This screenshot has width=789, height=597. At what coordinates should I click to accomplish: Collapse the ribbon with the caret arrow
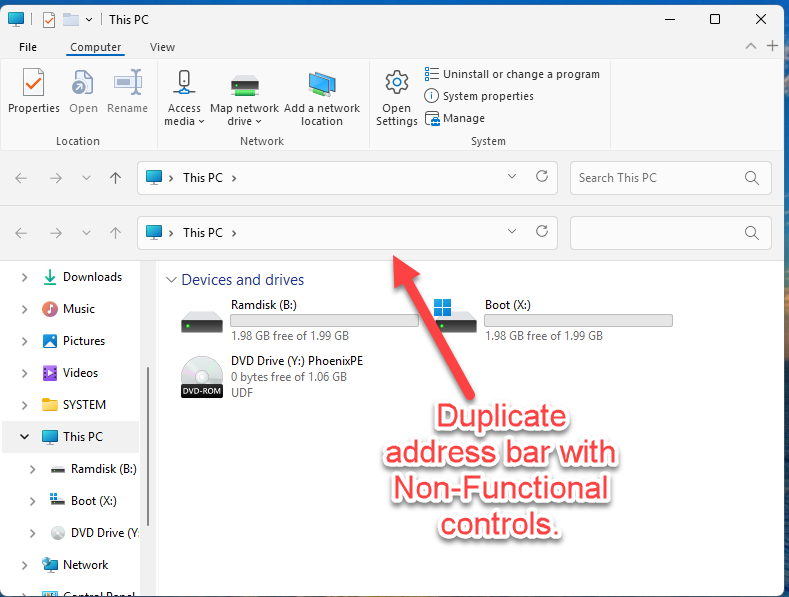pyautogui.click(x=751, y=46)
